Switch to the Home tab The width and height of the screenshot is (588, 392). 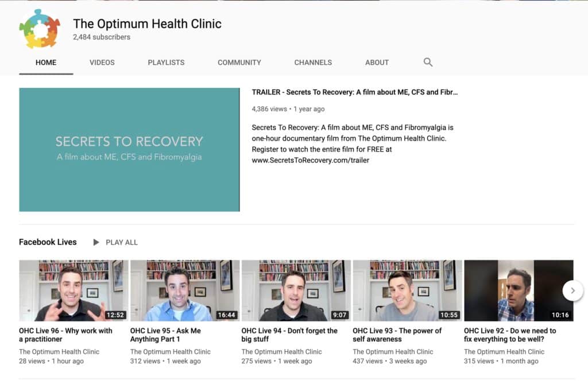(x=46, y=63)
